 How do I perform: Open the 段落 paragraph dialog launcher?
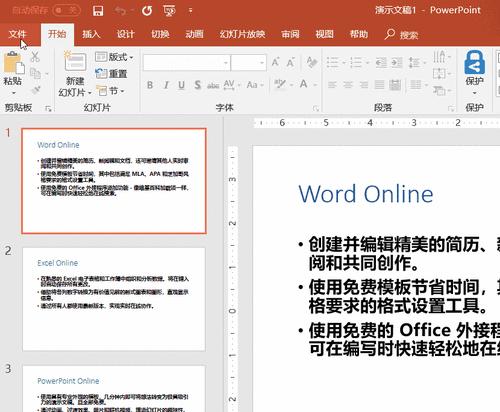[x=451, y=108]
